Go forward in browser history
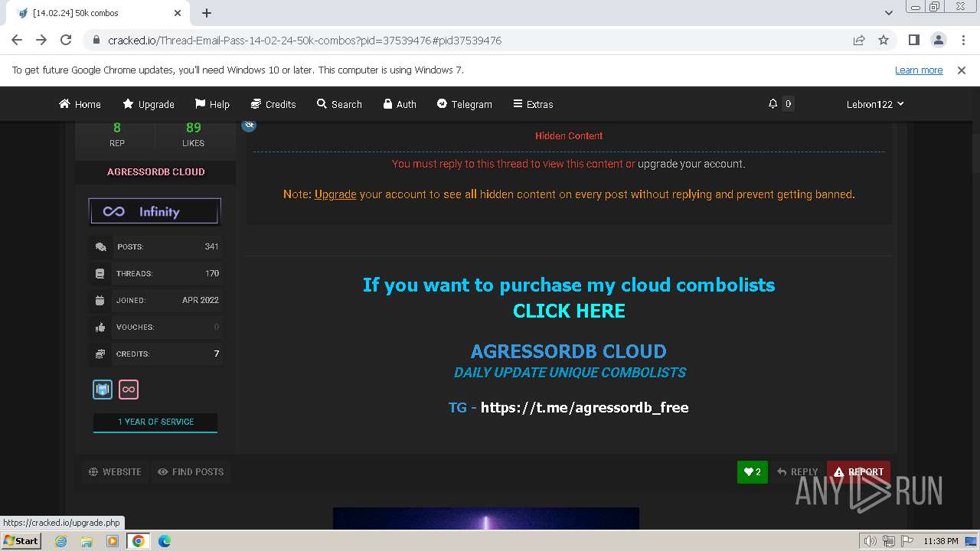Viewport: 980px width, 551px height. [x=41, y=40]
